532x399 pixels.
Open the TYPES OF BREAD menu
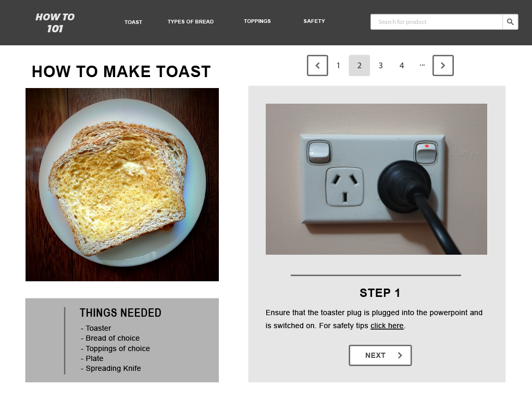pyautogui.click(x=190, y=22)
